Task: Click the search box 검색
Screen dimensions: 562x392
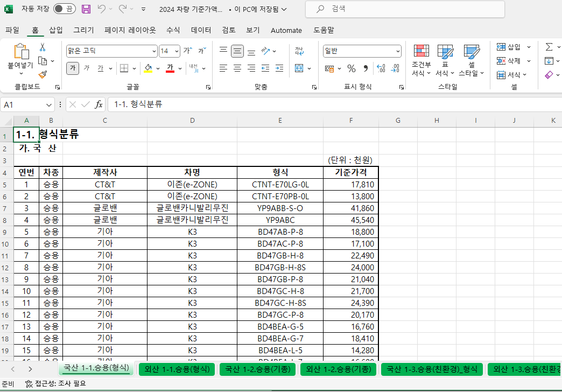Action: click(405, 9)
